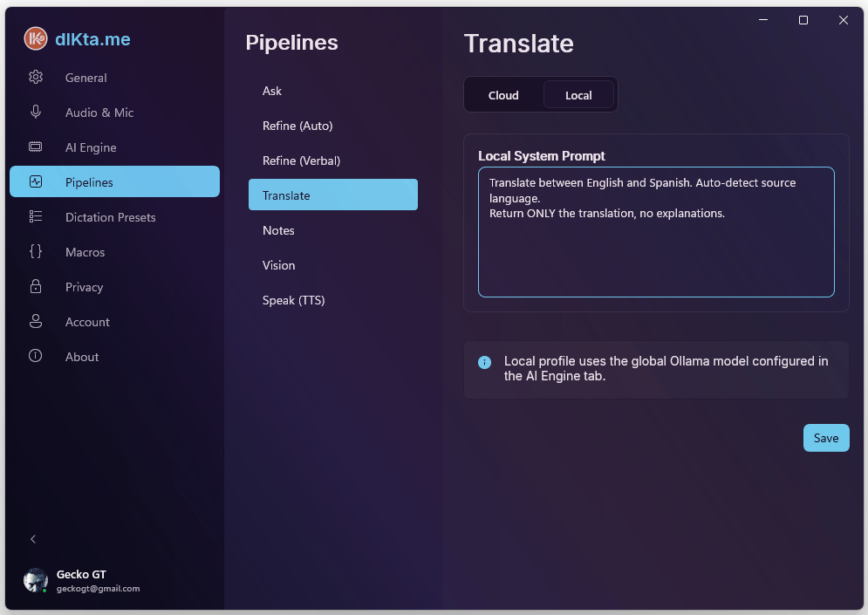868x615 pixels.
Task: Click the info icon next to the Ollama note
Action: (484, 361)
